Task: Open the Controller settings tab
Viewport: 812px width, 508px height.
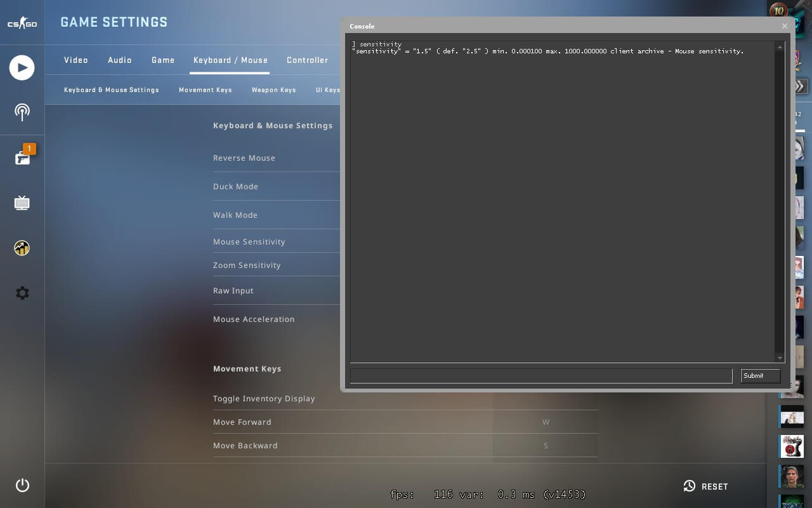Action: (307, 60)
